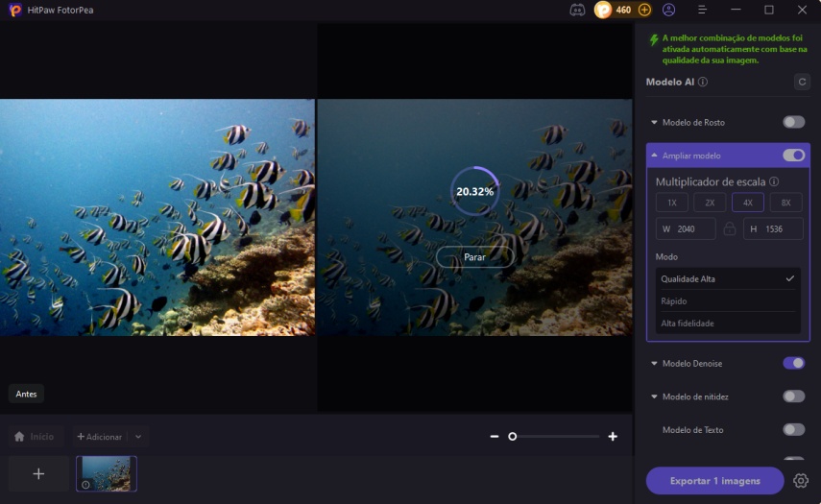Image resolution: width=821 pixels, height=504 pixels.
Task: Click the Antes label
Action: (x=26, y=395)
